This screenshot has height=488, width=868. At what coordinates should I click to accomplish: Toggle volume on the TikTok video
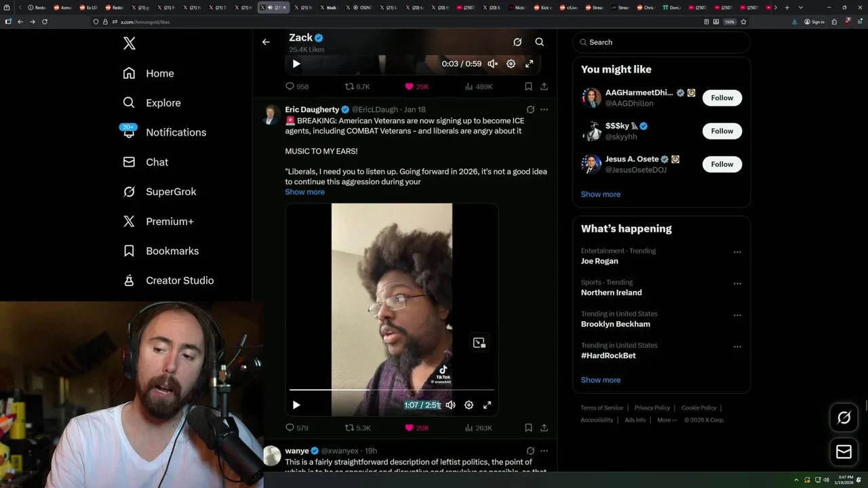(x=450, y=405)
